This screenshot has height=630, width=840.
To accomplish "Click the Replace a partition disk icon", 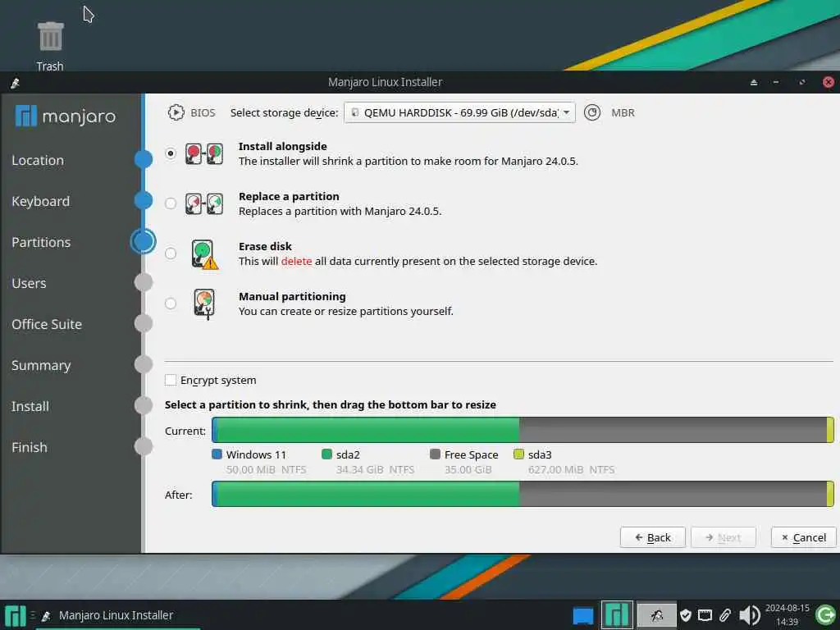I will coord(204,204).
